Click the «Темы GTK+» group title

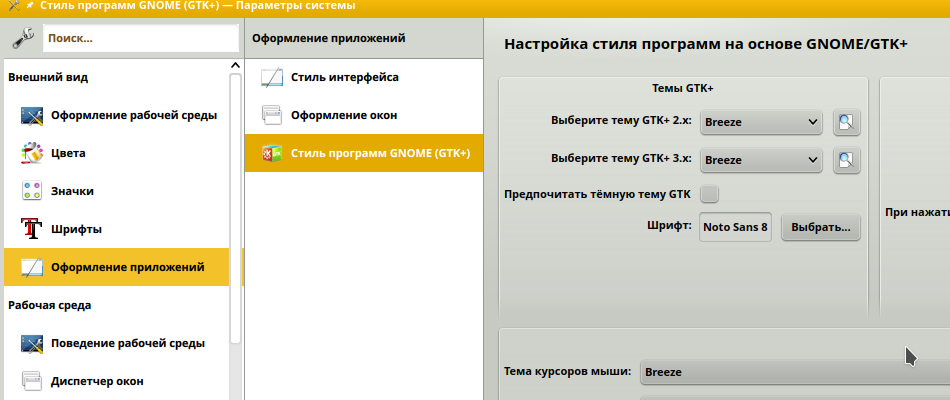[683, 88]
